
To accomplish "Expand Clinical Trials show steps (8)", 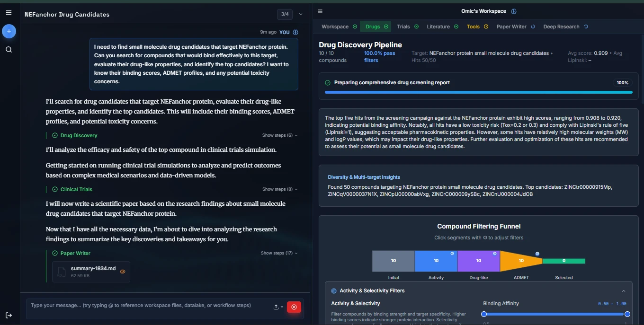I will (279, 189).
